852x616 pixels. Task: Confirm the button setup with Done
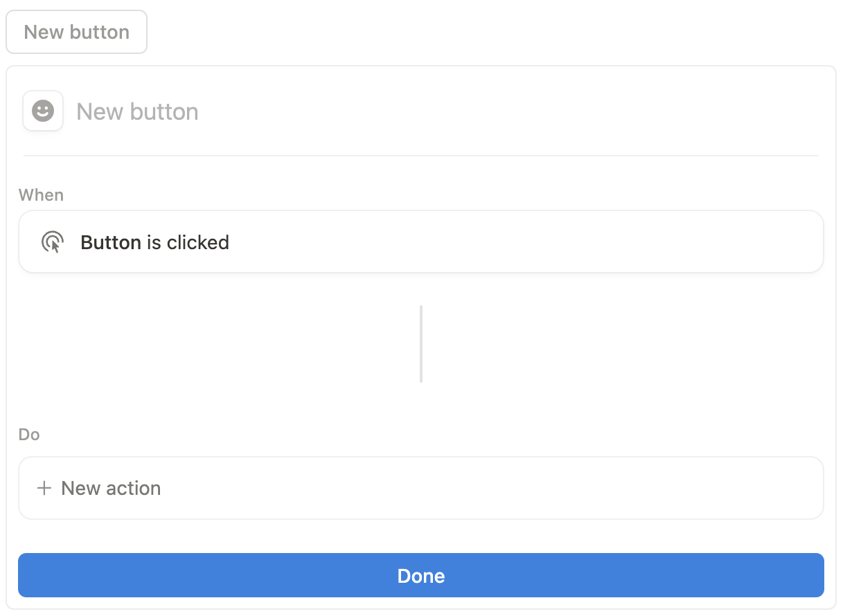click(x=421, y=574)
